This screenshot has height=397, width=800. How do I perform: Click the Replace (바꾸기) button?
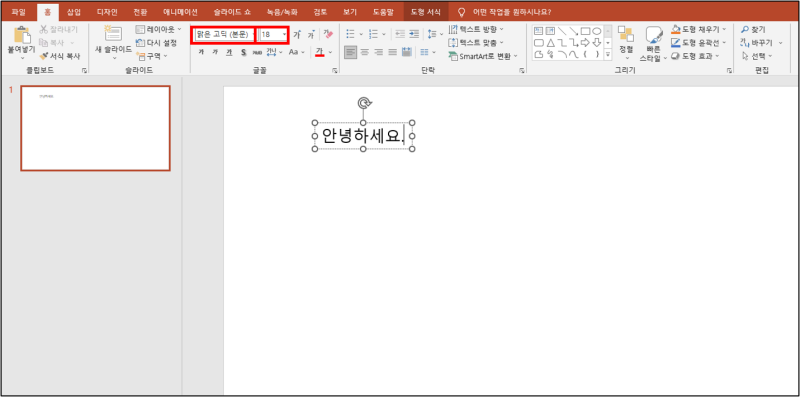pyautogui.click(x=762, y=43)
